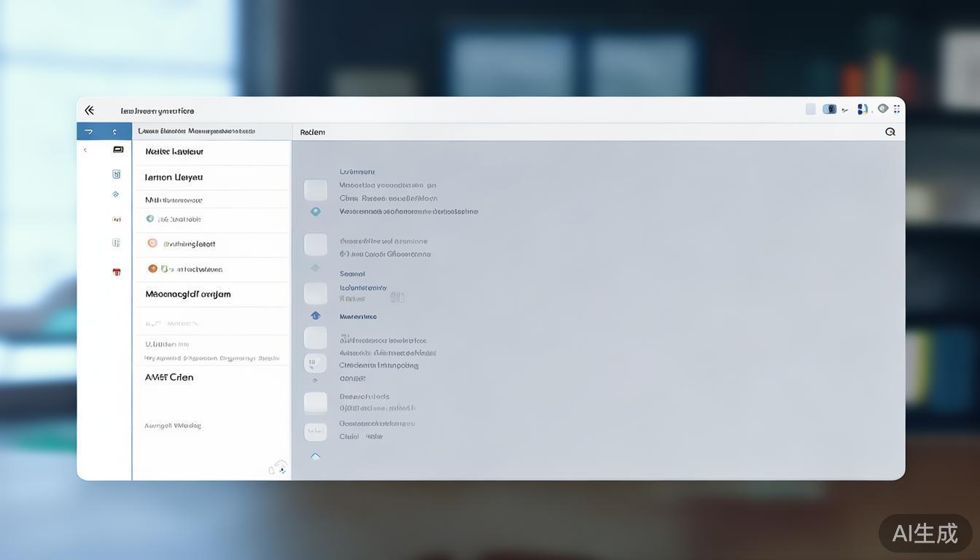Click the gray eye-shaped icon in title bar
980x560 pixels.
point(882,109)
